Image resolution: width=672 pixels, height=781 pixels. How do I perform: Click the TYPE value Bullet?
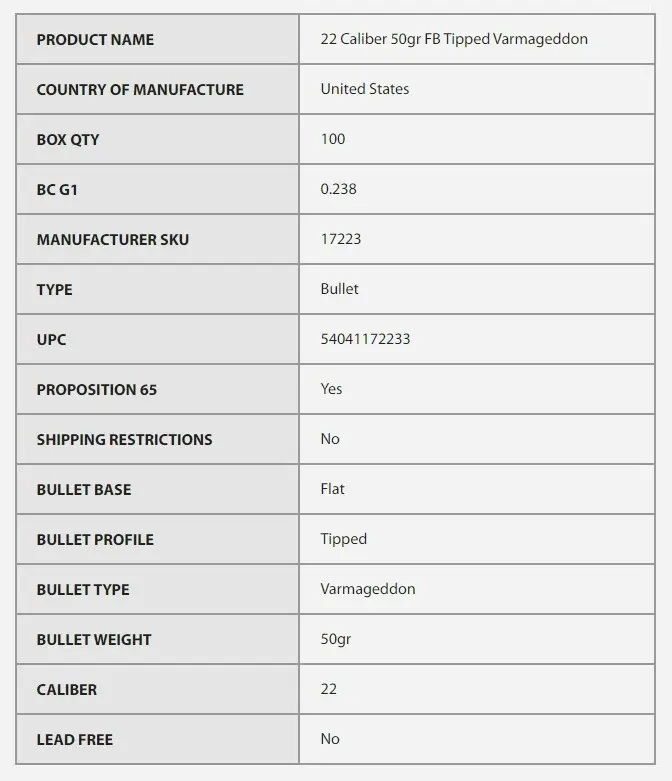[339, 289]
